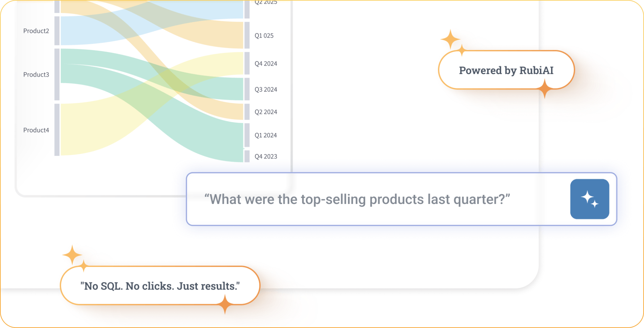Click the Q4 2023 quarter label
644x328 pixels.
click(x=266, y=157)
